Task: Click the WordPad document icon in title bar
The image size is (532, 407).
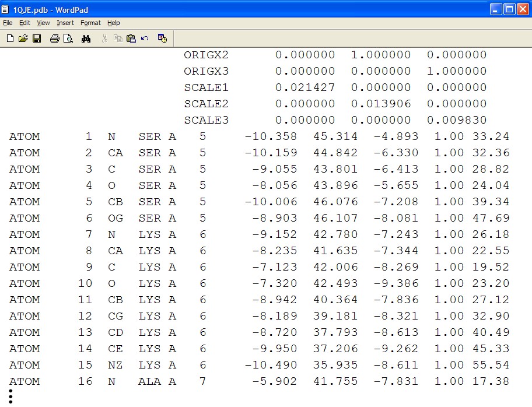Action: tap(6, 9)
